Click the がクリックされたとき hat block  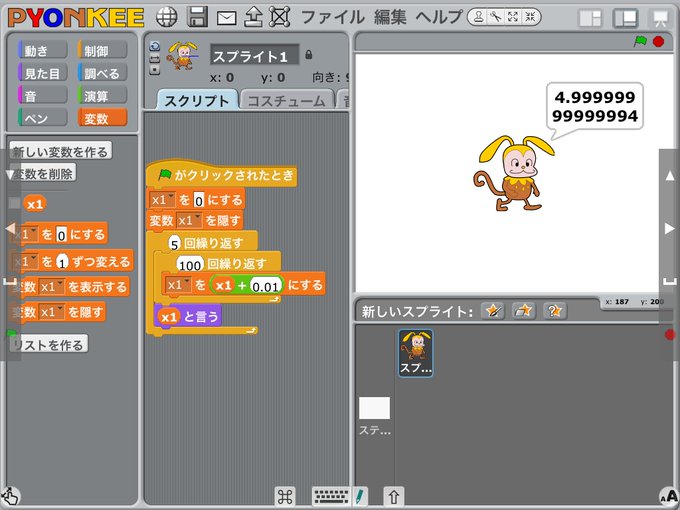click(x=222, y=174)
